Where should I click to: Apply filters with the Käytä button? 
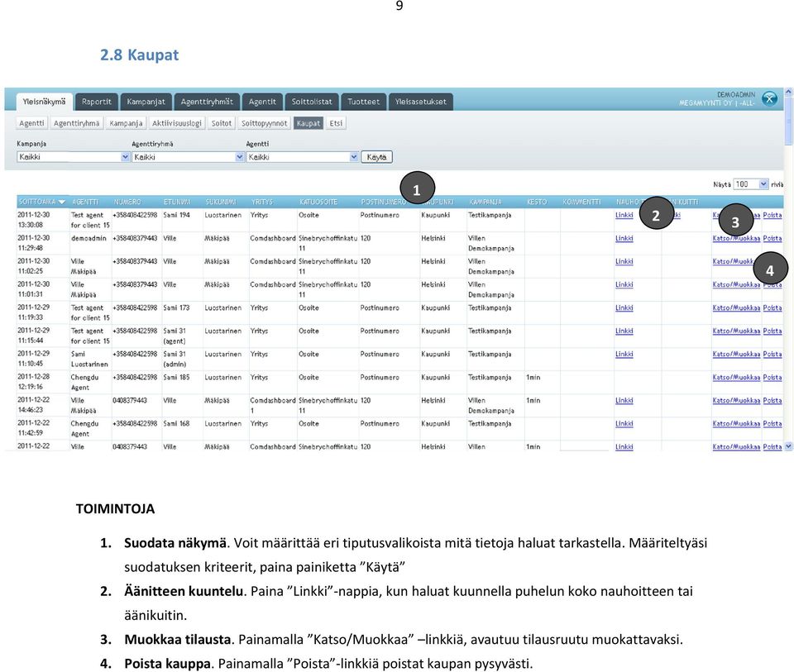[x=376, y=157]
